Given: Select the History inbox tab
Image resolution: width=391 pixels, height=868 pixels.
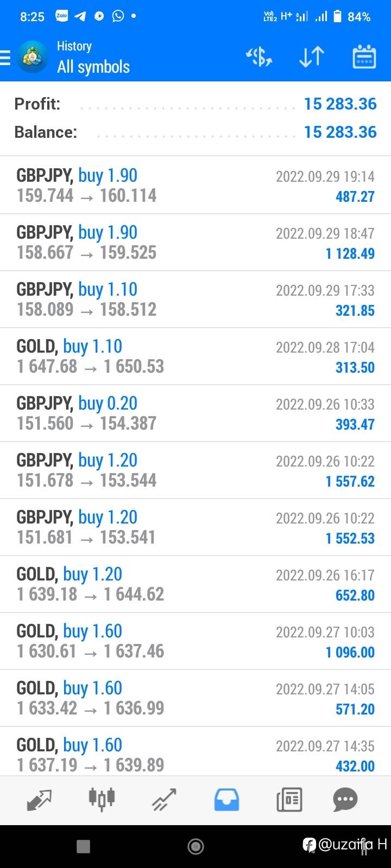Looking at the screenshot, I should tap(226, 800).
